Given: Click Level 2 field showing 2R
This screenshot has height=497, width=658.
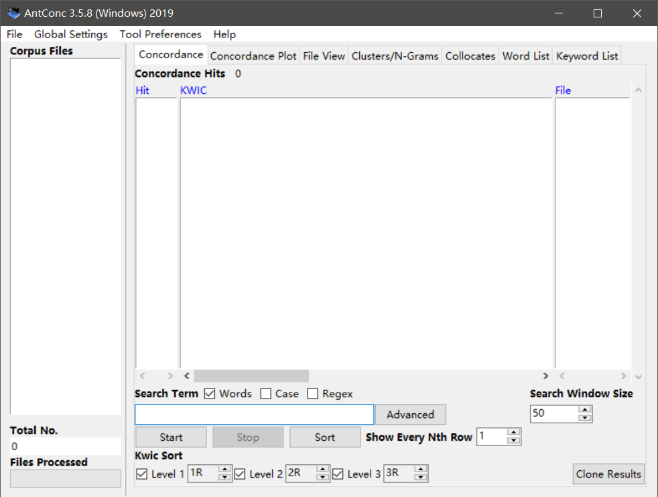Looking at the screenshot, I should click(301, 473).
